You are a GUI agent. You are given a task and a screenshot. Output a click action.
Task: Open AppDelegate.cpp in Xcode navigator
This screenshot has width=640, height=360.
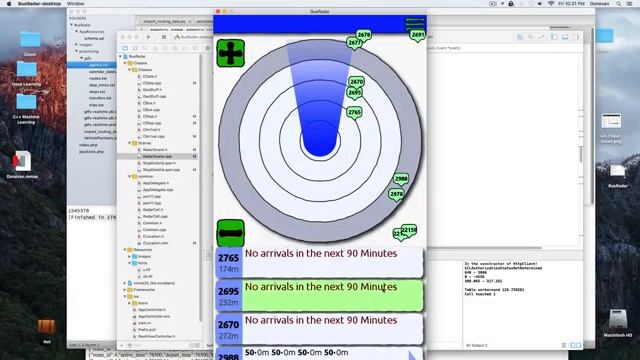coord(158,190)
